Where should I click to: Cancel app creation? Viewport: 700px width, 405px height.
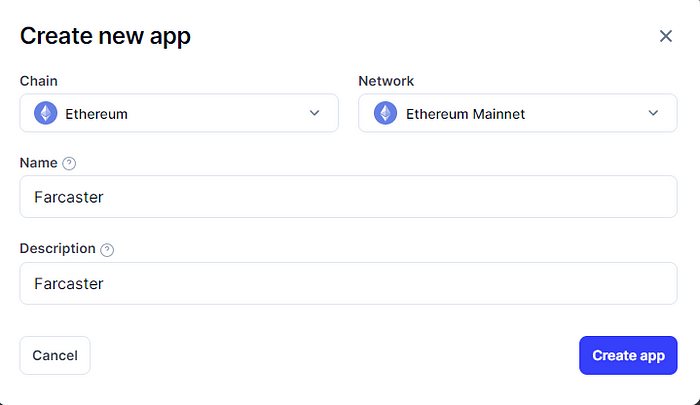pyautogui.click(x=55, y=355)
